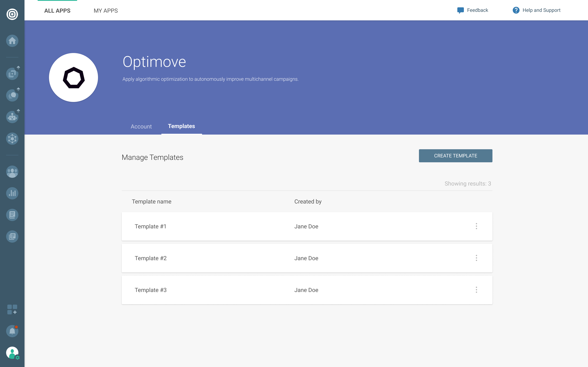Open the chat bubbles sidebar icon

coord(12,95)
